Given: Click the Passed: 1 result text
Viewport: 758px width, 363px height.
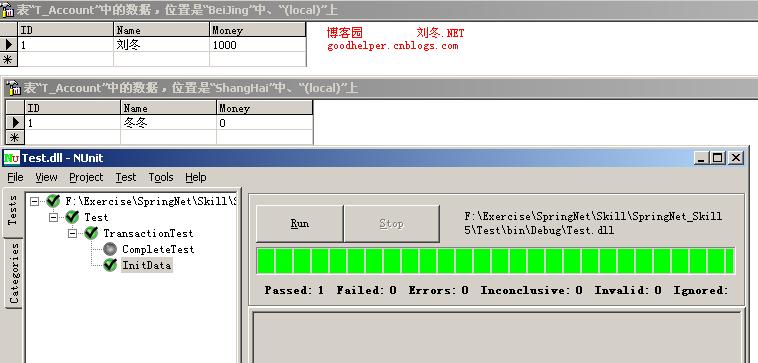Looking at the screenshot, I should pyautogui.click(x=294, y=290).
